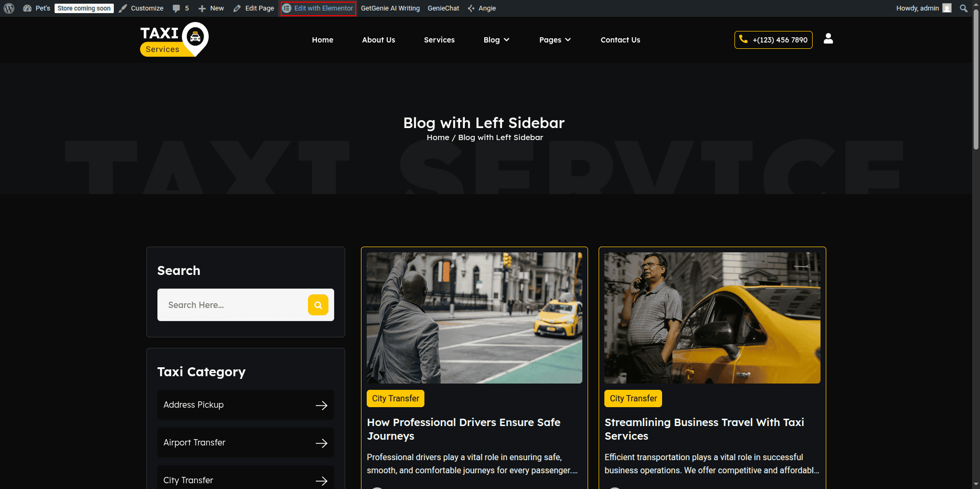Viewport: 980px width, 489px height.
Task: Open the Pet's site dashboard link
Action: click(37, 8)
